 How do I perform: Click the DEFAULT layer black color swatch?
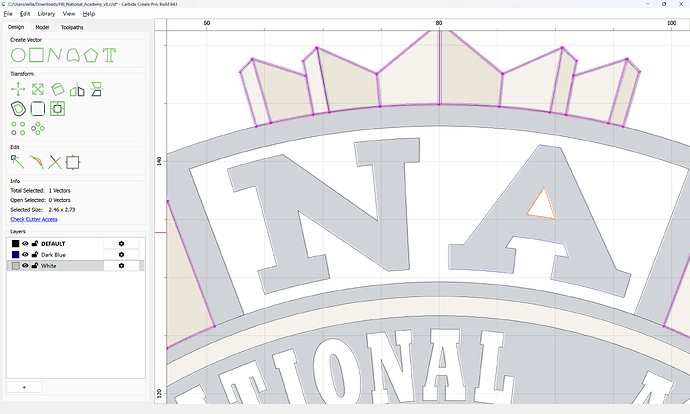tap(15, 244)
